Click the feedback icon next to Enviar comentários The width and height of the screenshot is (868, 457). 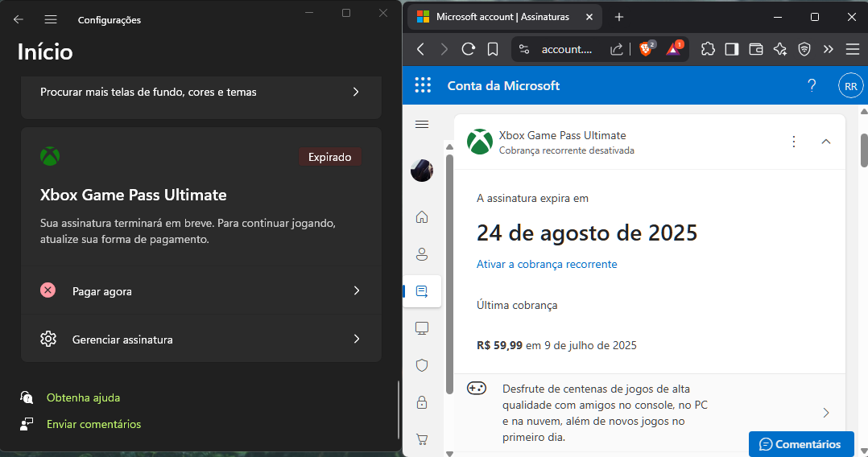pyautogui.click(x=27, y=424)
